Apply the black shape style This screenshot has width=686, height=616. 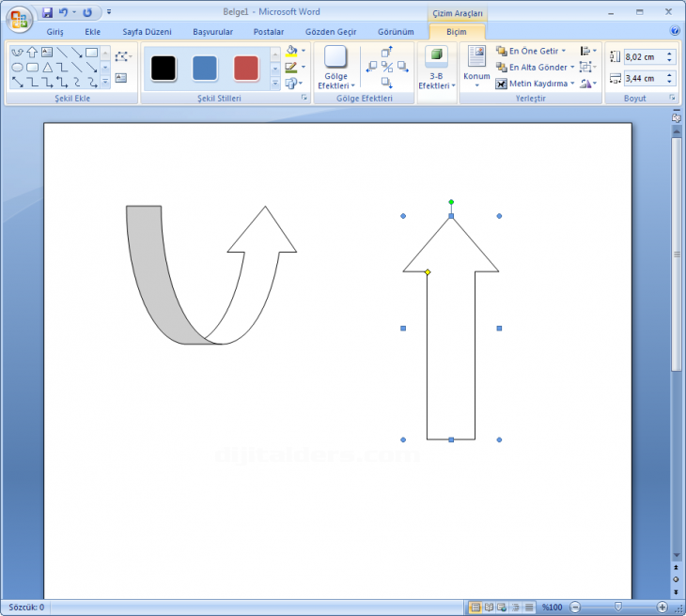164,69
